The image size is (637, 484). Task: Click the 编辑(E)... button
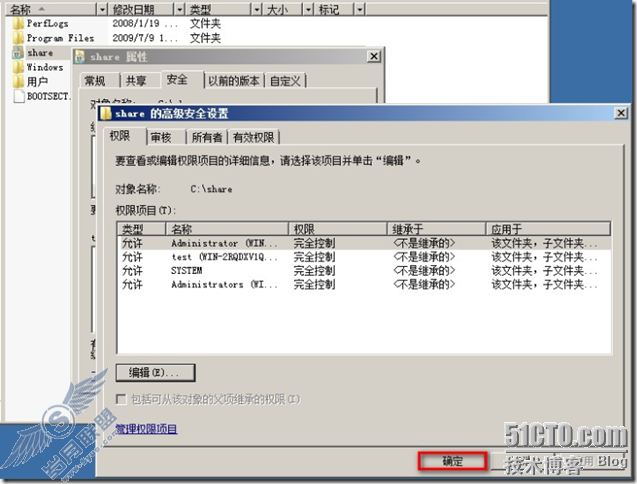point(155,372)
